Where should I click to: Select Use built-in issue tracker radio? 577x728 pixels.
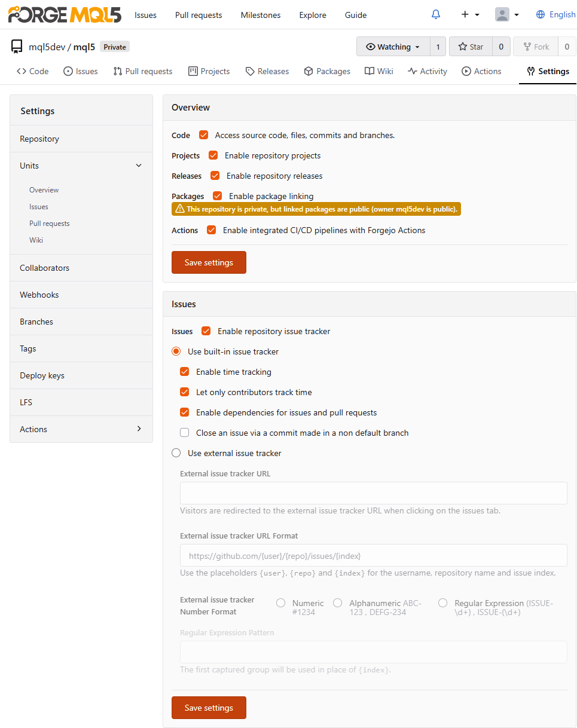click(x=176, y=351)
